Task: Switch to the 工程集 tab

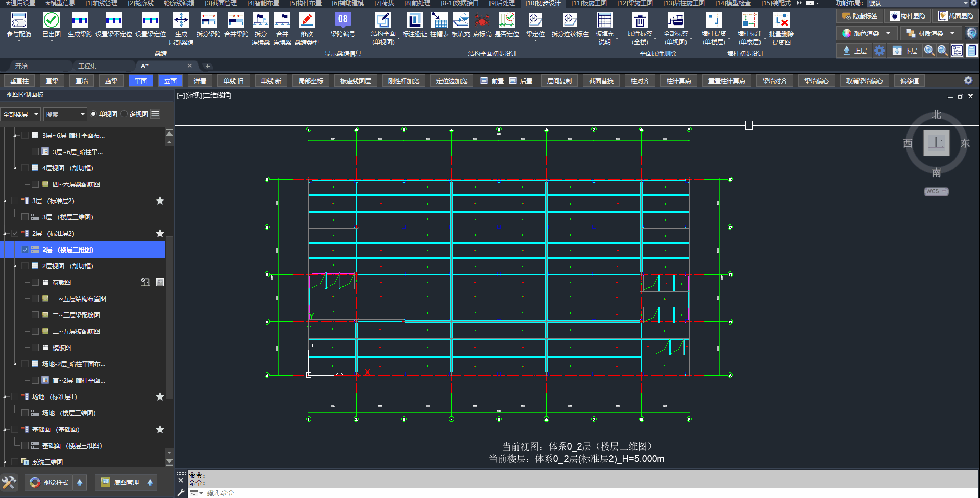Action: click(87, 66)
